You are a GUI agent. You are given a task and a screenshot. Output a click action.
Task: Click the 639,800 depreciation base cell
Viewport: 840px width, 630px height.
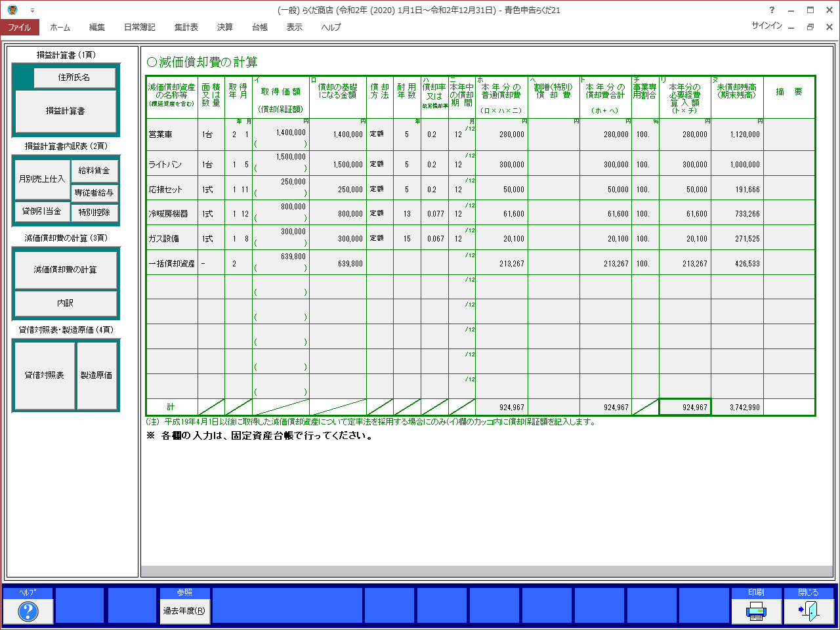point(338,263)
